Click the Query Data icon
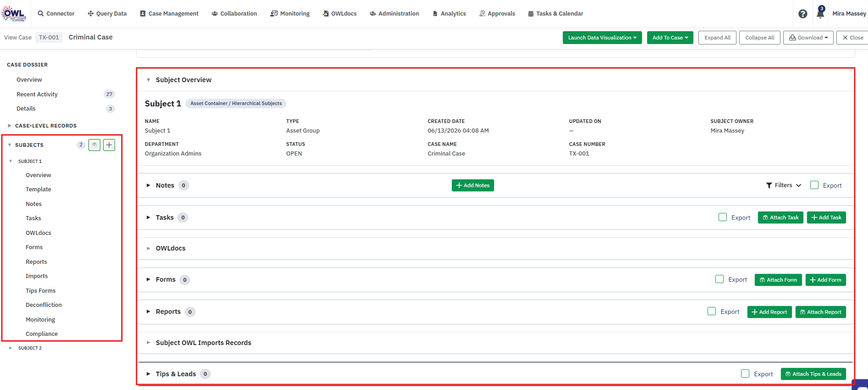This screenshot has width=868, height=390. pyautogui.click(x=90, y=14)
